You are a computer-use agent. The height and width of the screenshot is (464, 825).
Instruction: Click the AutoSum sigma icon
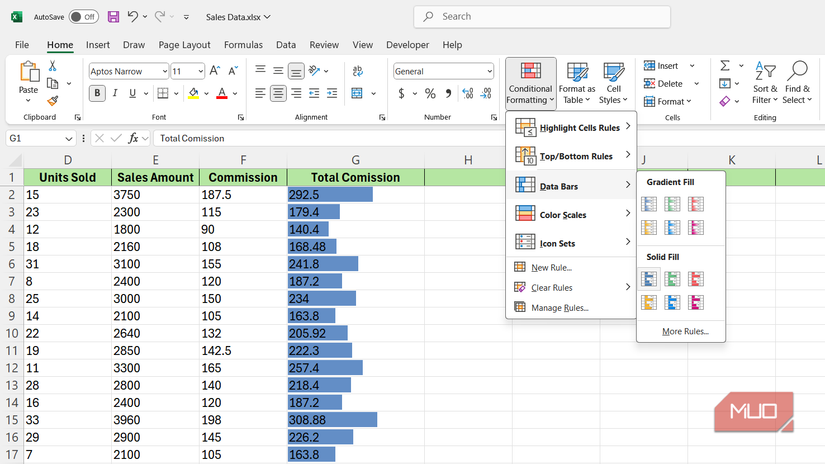pos(724,66)
